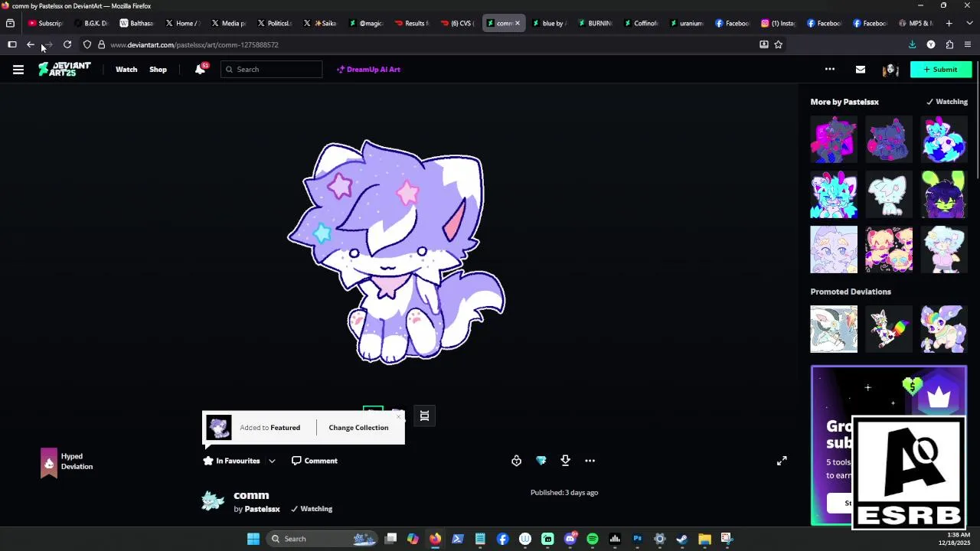980x551 pixels.
Task: Open Photoshop from the taskbar
Action: coord(637,539)
